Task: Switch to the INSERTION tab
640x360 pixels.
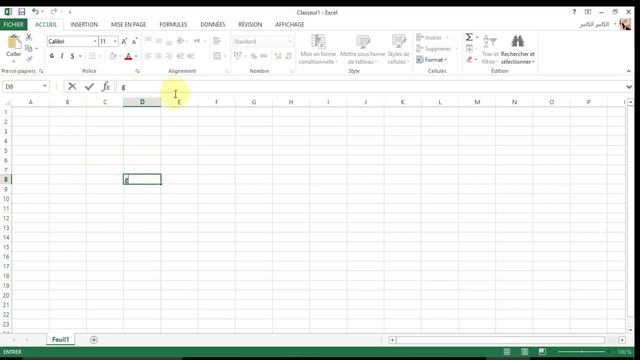Action: [84, 24]
